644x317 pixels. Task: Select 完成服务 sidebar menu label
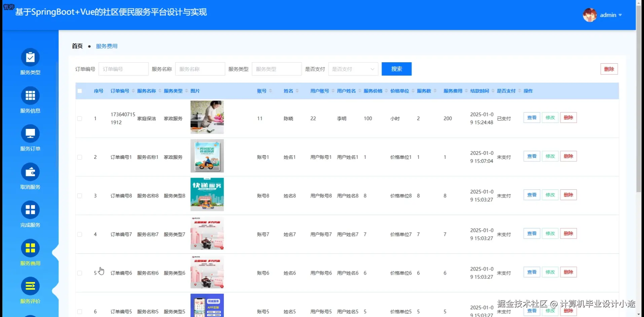tap(30, 225)
